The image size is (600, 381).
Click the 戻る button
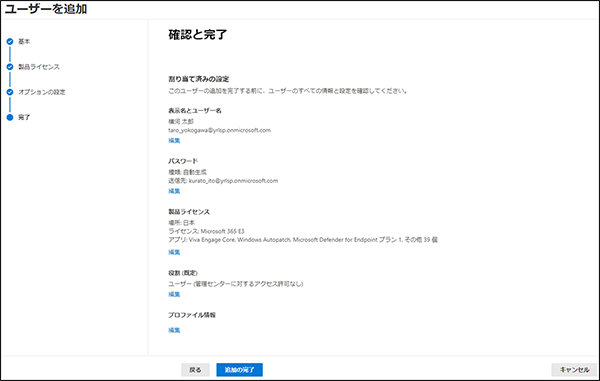(195, 370)
